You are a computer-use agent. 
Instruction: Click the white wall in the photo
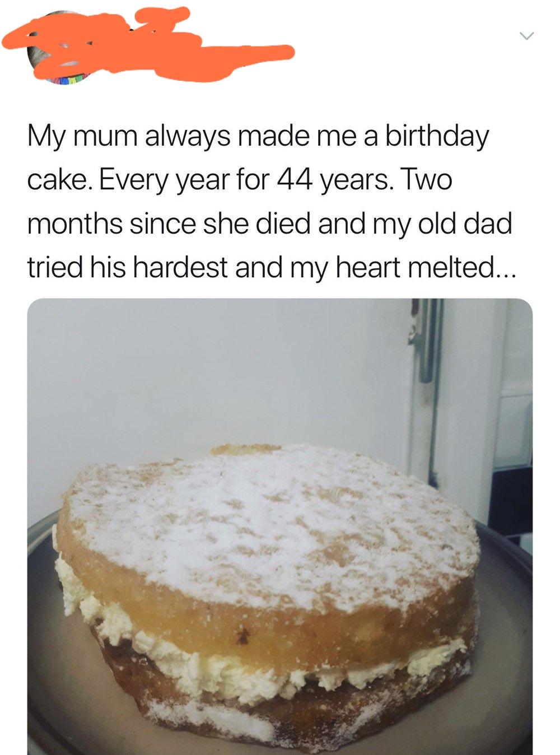[213, 381]
